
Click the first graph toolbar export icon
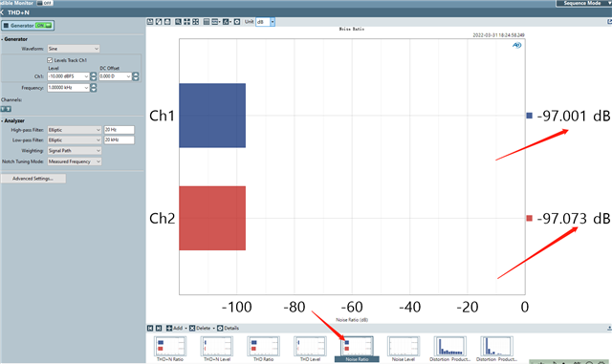point(150,22)
